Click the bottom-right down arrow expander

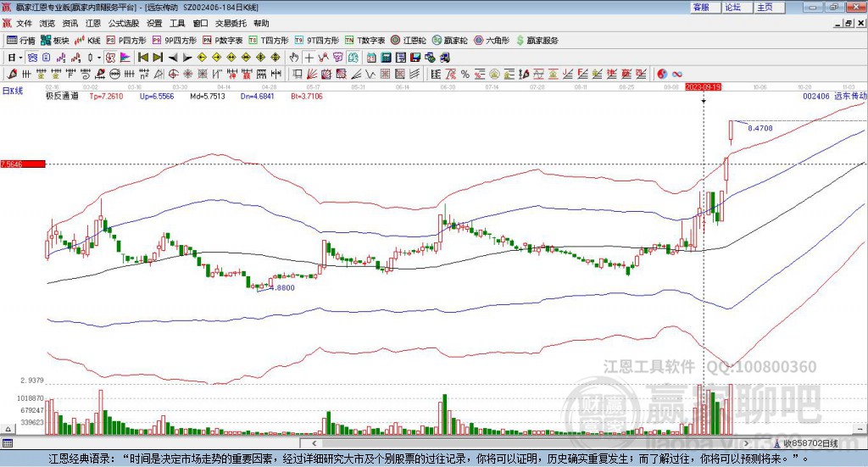(860, 429)
